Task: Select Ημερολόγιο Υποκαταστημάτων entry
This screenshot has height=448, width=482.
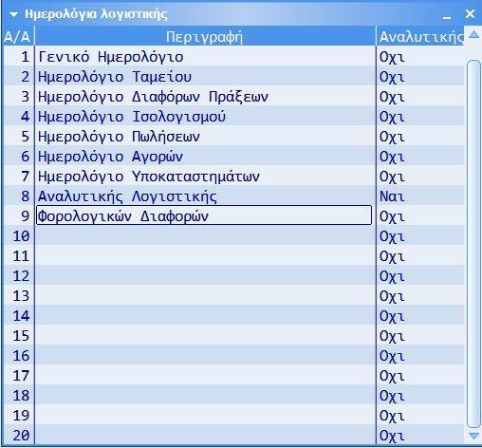Action: click(149, 177)
